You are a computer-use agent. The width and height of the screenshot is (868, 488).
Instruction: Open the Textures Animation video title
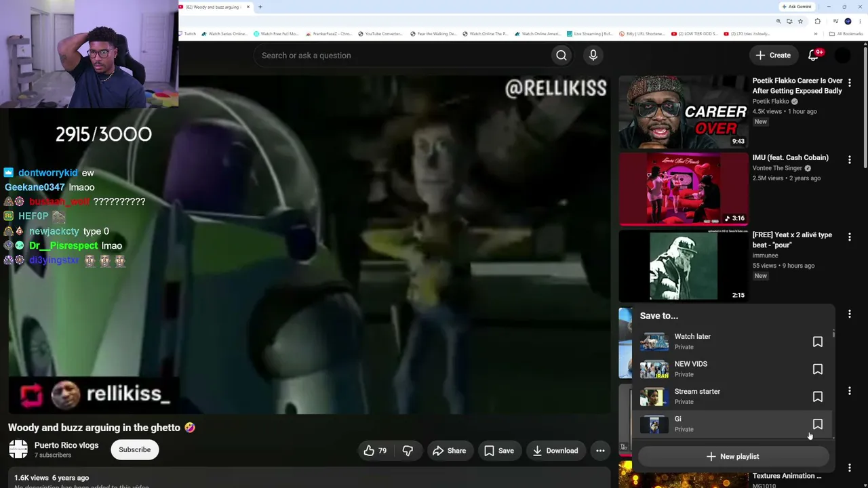click(x=787, y=476)
